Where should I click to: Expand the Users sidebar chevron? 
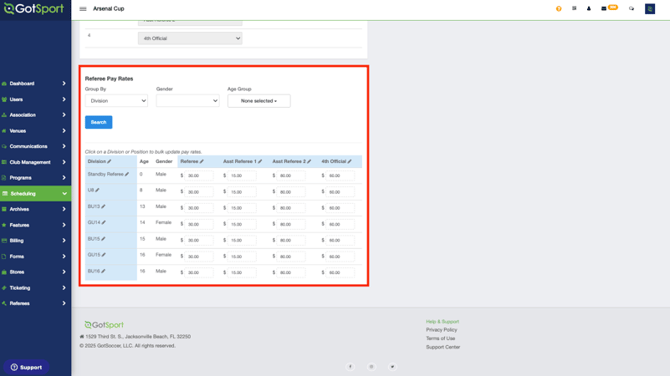64,99
